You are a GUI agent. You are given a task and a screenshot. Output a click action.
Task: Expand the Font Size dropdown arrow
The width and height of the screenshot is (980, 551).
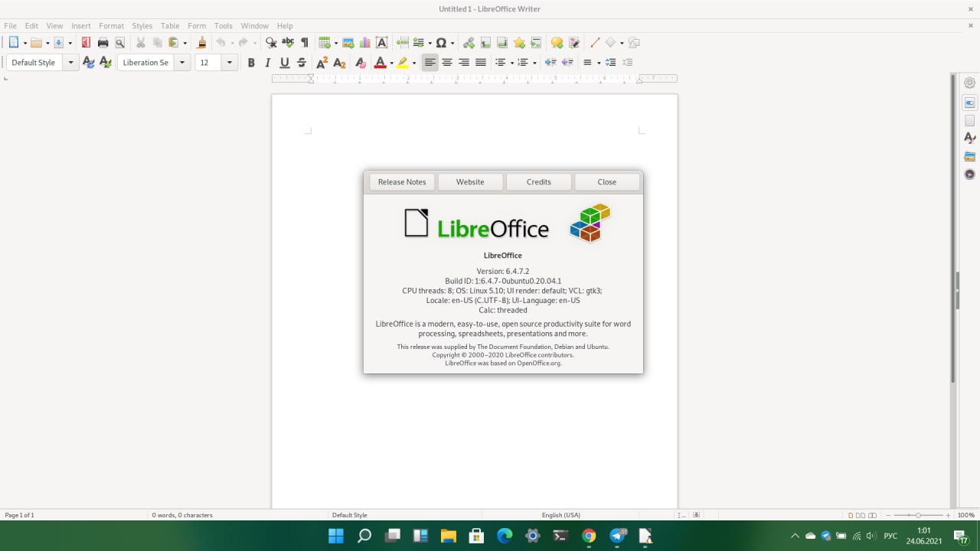230,63
